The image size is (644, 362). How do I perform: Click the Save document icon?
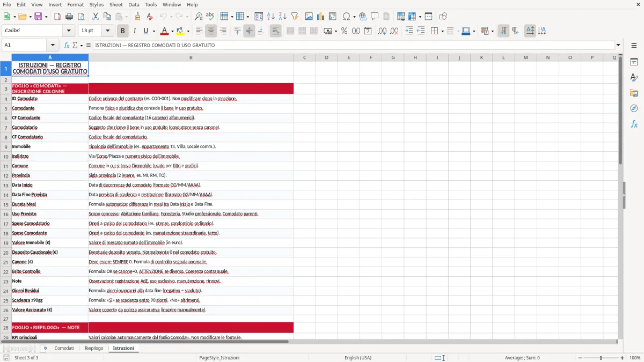pos(38,17)
